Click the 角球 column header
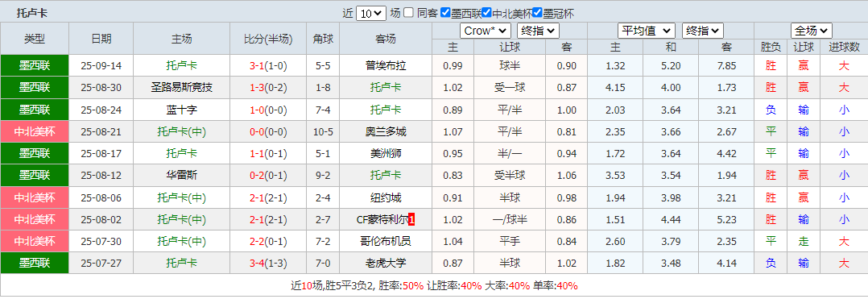Screen dimensions: 868x299 point(323,39)
